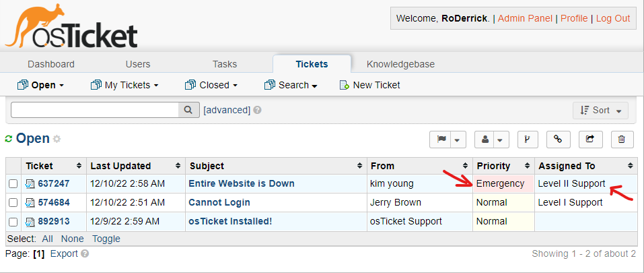
Task: Click the link tickets icon
Action: click(558, 140)
